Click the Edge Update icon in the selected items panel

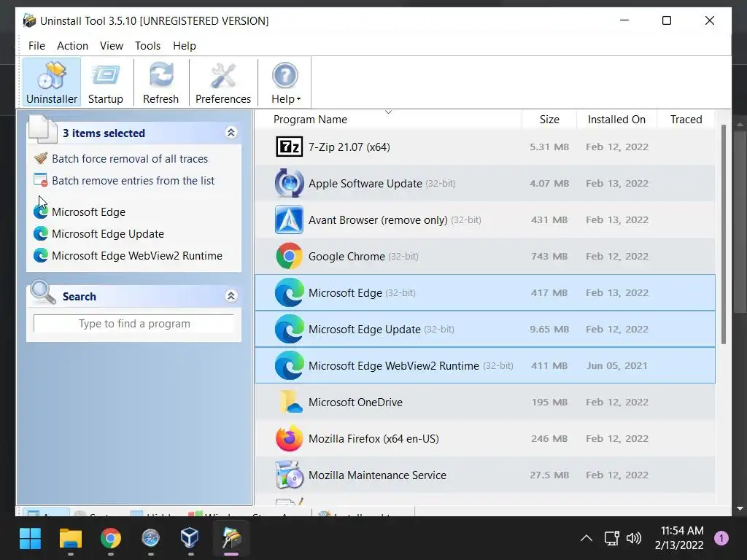click(x=41, y=233)
